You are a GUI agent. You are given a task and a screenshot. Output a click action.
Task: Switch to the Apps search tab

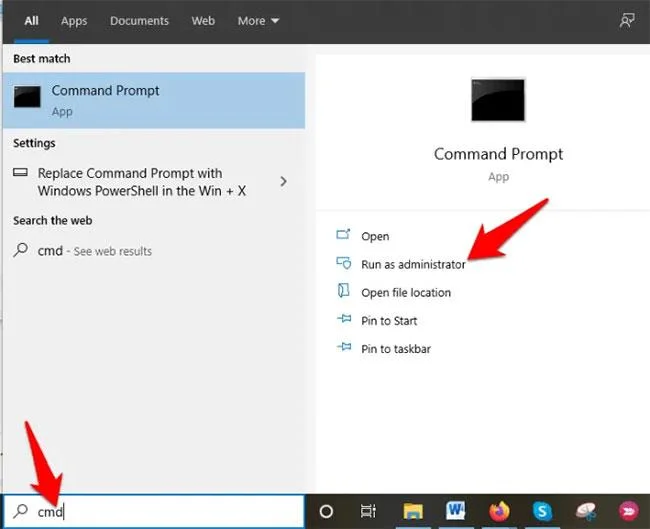pyautogui.click(x=74, y=21)
